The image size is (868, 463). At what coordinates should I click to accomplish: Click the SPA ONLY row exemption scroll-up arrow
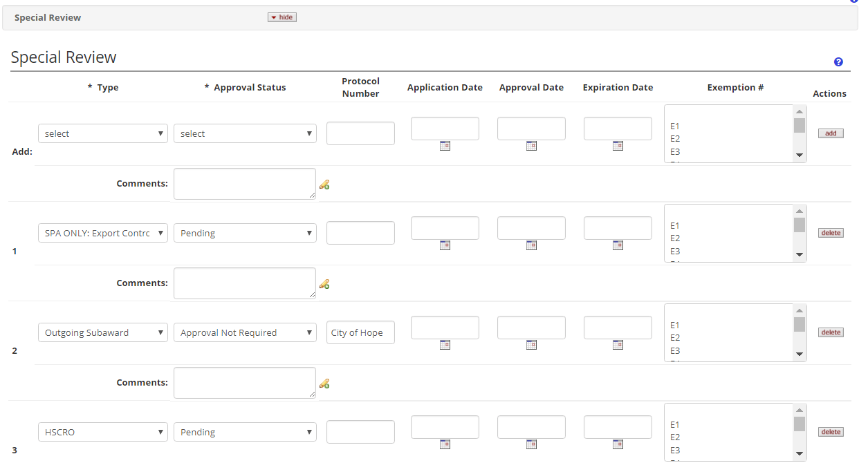point(800,211)
